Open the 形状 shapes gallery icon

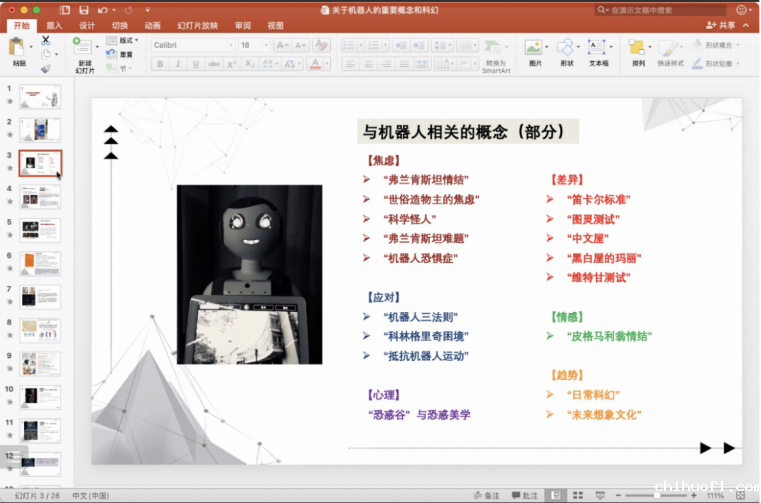tap(567, 50)
